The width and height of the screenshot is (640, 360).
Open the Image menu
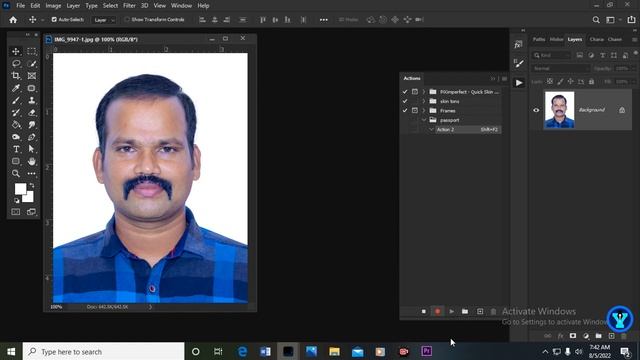pyautogui.click(x=53, y=6)
